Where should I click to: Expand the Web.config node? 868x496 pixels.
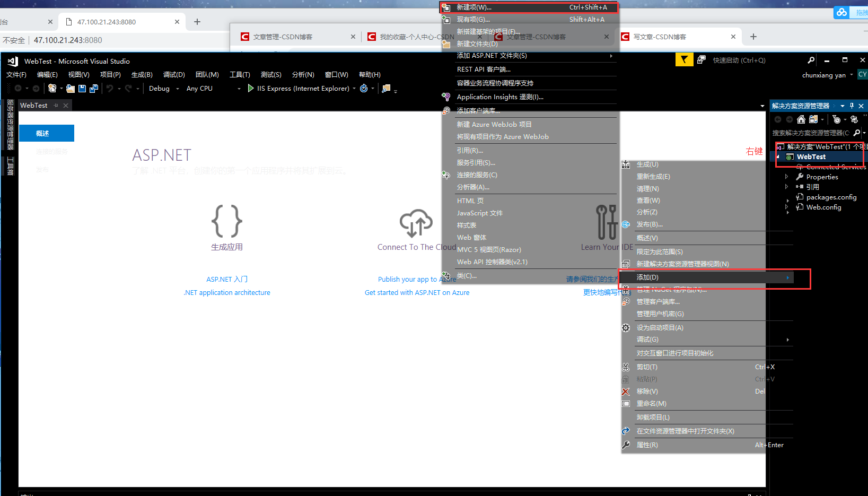pyautogui.click(x=786, y=207)
